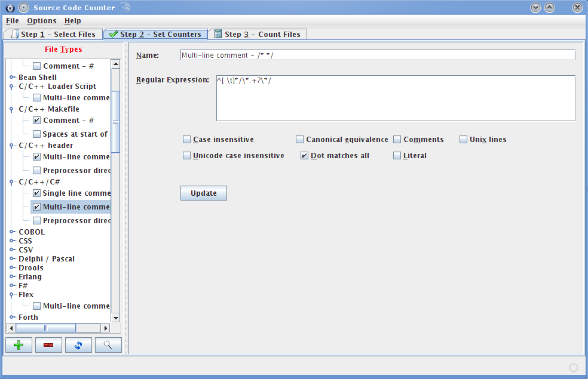Screen dimensions: 588x379
Task: Expand the COBOL file type node
Action: point(12,232)
